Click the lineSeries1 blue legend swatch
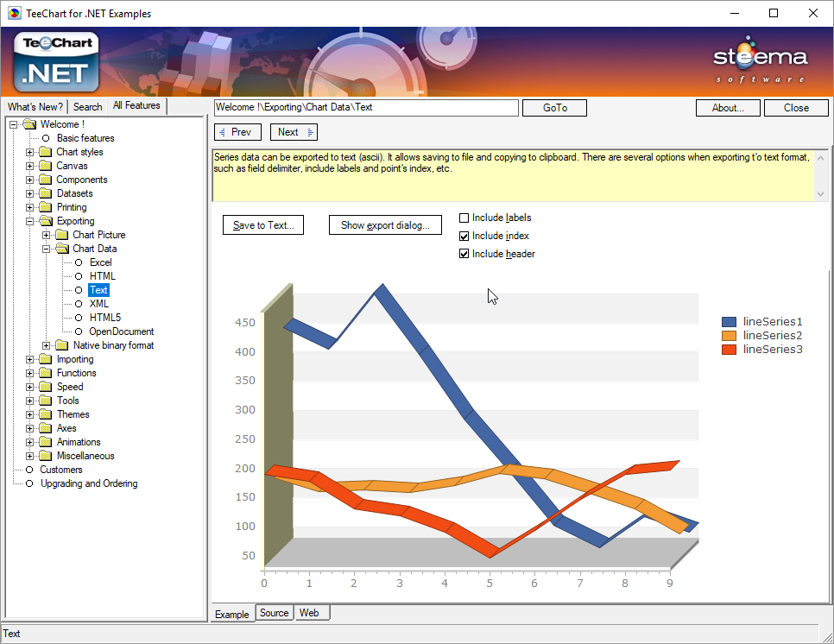Viewport: 834px width, 644px height. pyautogui.click(x=729, y=322)
